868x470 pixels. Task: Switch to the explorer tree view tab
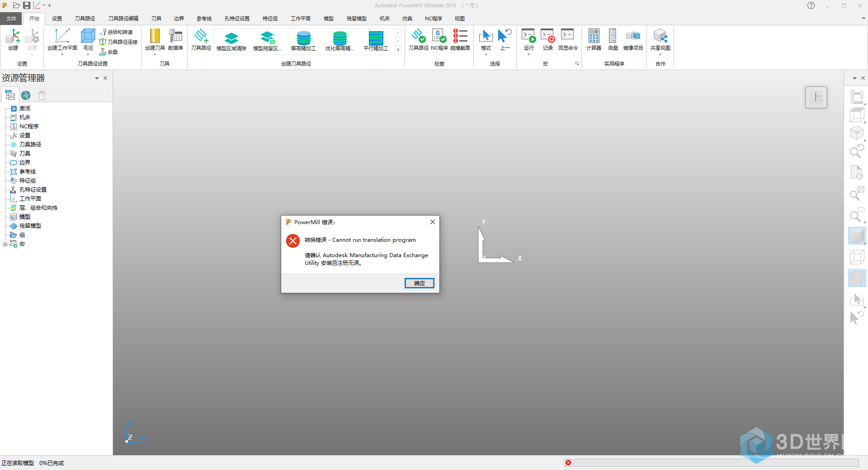tap(10, 95)
